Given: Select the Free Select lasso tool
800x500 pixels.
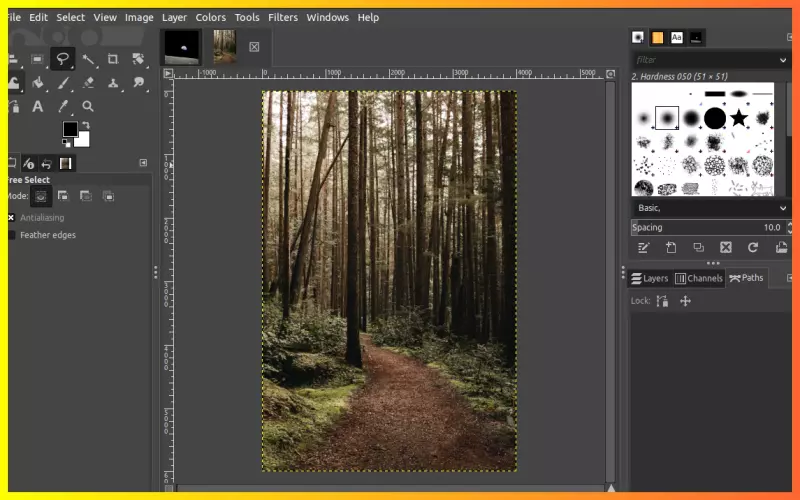Looking at the screenshot, I should [63, 59].
